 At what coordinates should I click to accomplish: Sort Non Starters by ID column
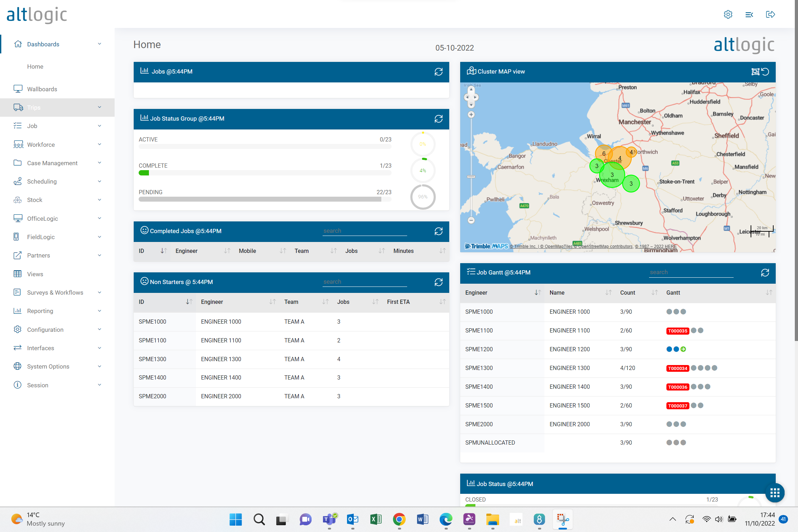[189, 302]
